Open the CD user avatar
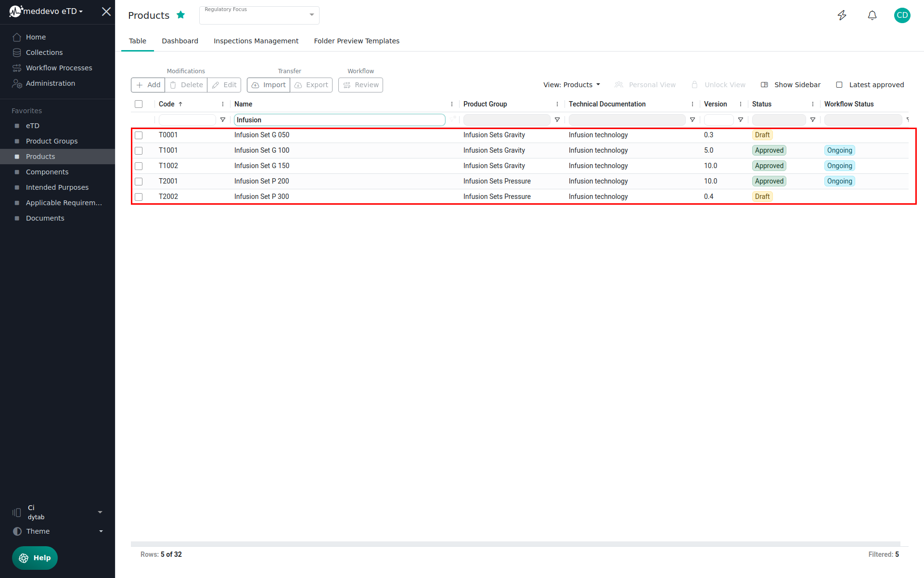The width and height of the screenshot is (924, 578). [902, 15]
